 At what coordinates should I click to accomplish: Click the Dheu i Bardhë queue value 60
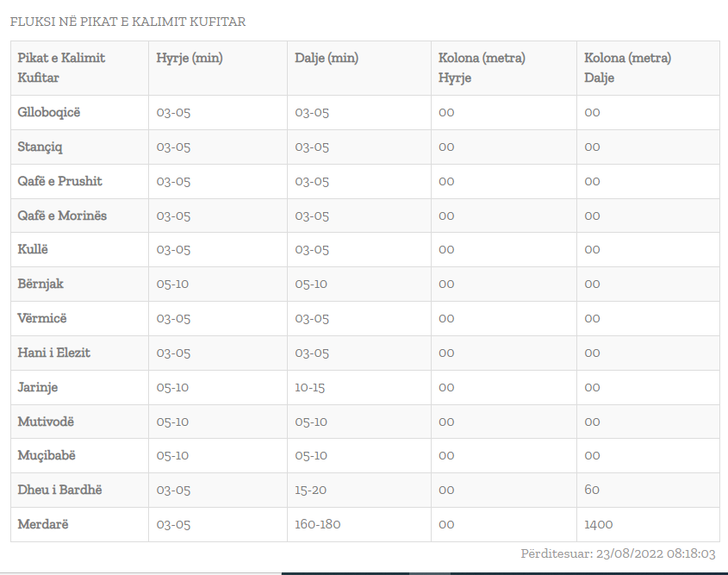point(592,490)
